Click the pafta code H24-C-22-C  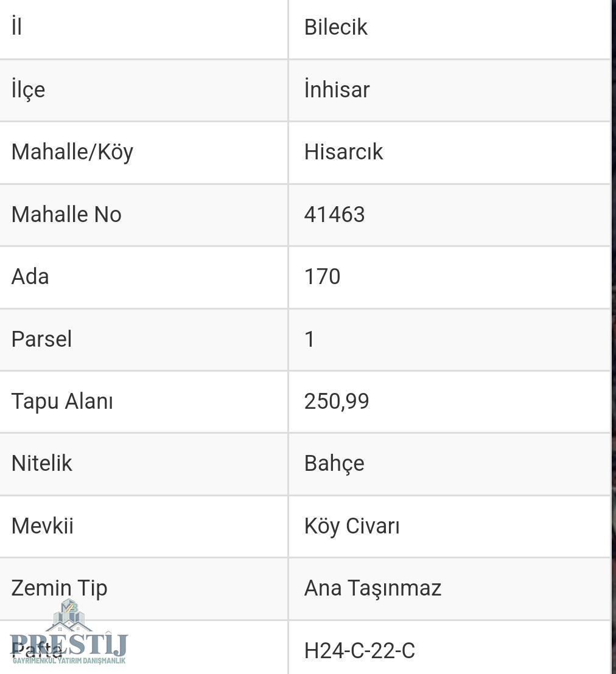[x=359, y=650]
